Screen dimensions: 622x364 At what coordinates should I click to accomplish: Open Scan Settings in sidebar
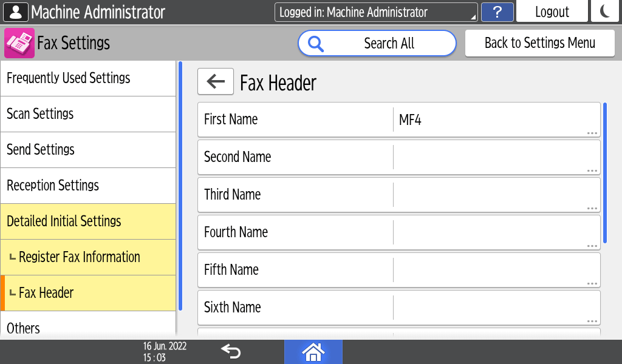[x=88, y=114]
